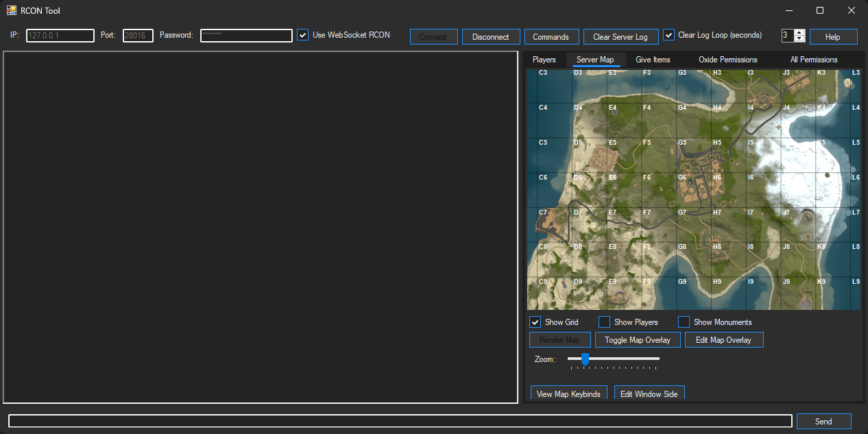Open the Commands list
Image resolution: width=868 pixels, height=434 pixels.
click(551, 37)
